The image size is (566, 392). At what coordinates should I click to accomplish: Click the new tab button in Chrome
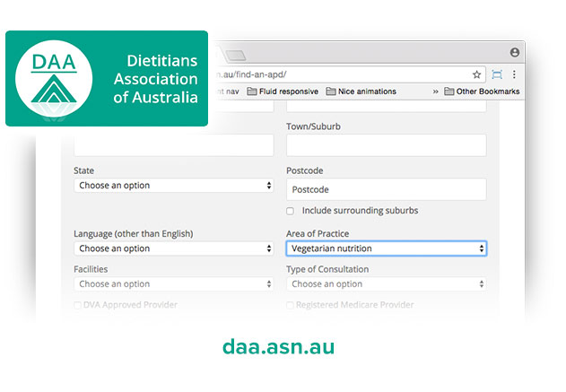click(x=236, y=56)
